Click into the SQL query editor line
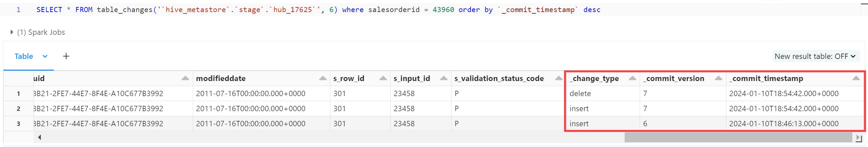The image size is (868, 147). point(438,10)
